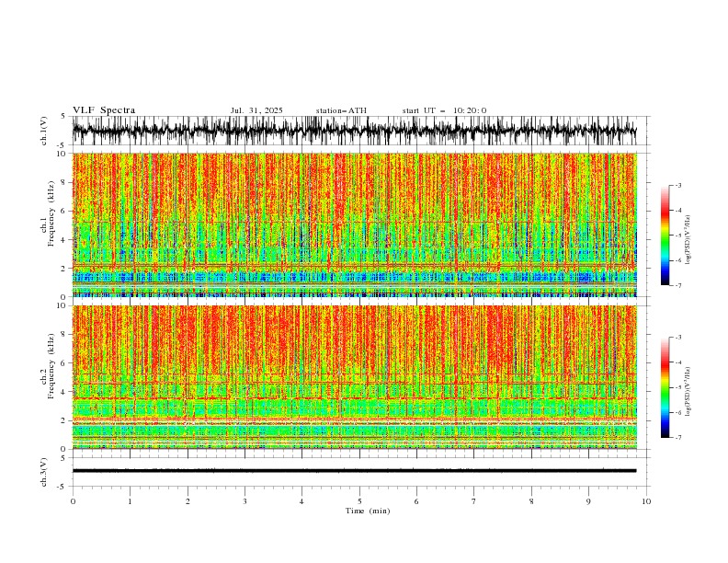Click time axis tick label "9"
728x563 pixels.
(x=588, y=501)
